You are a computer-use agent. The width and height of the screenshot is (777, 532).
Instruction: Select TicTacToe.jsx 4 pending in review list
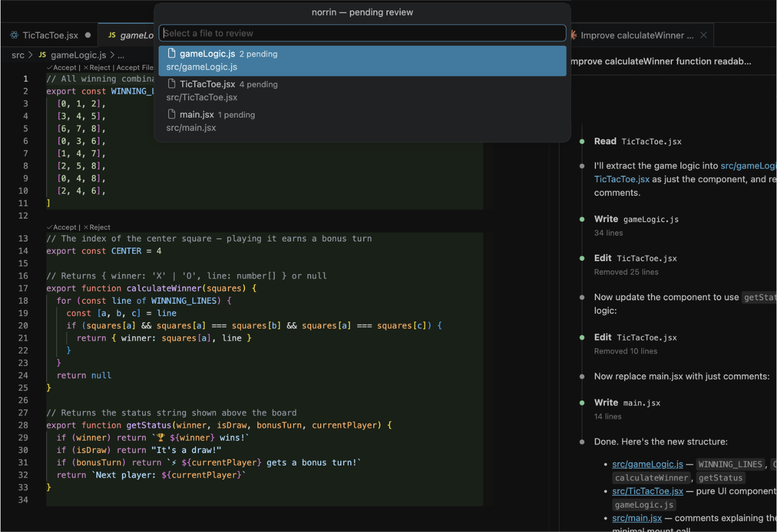point(362,90)
